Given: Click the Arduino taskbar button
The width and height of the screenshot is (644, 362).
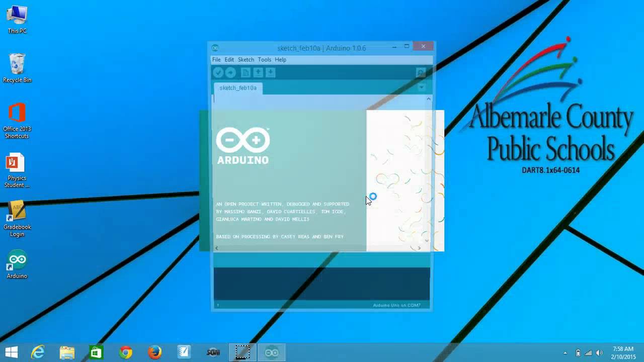Looking at the screenshot, I should pos(272,352).
